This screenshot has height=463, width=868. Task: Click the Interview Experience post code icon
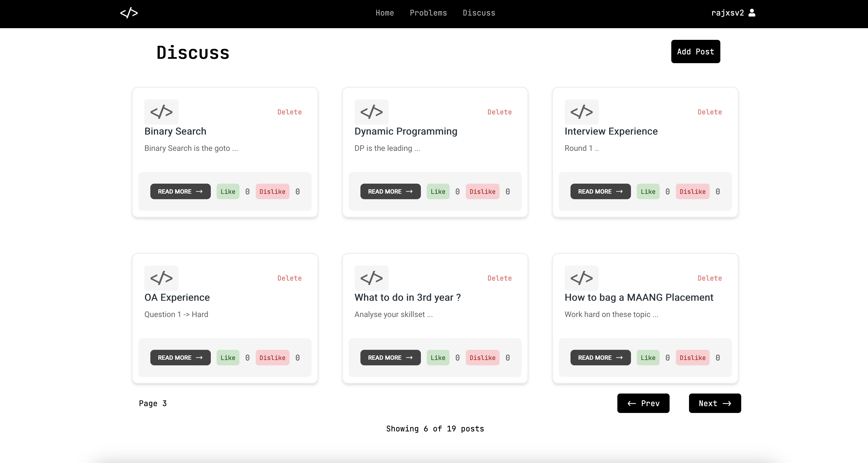581,112
